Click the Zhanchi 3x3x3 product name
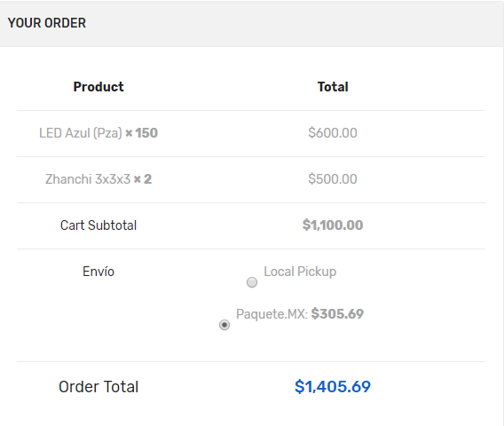 (88, 179)
